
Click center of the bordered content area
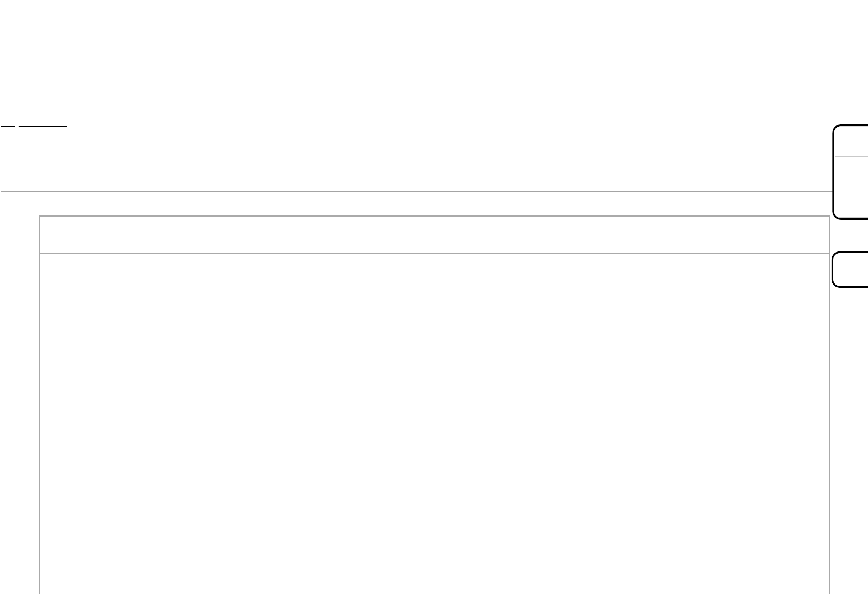coord(434,424)
